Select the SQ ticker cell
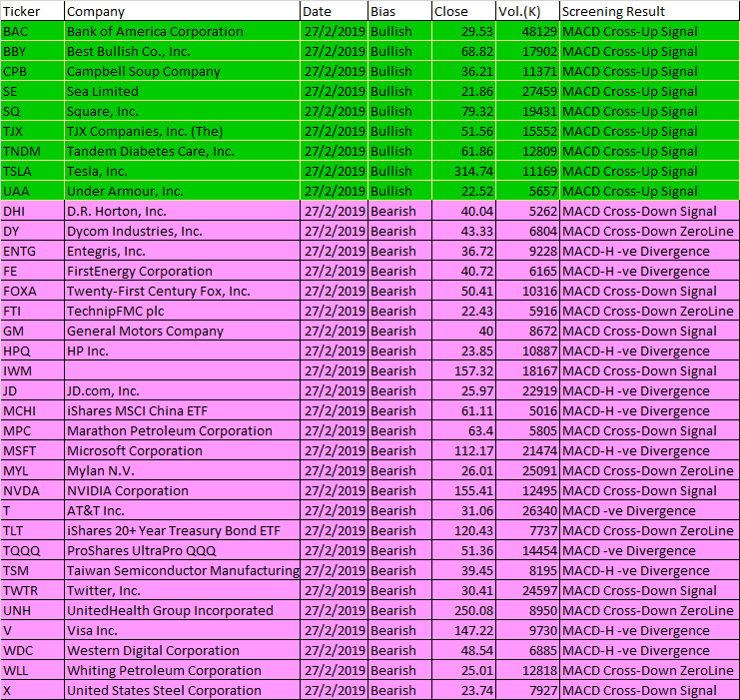Image resolution: width=740 pixels, height=700 pixels. [32, 111]
